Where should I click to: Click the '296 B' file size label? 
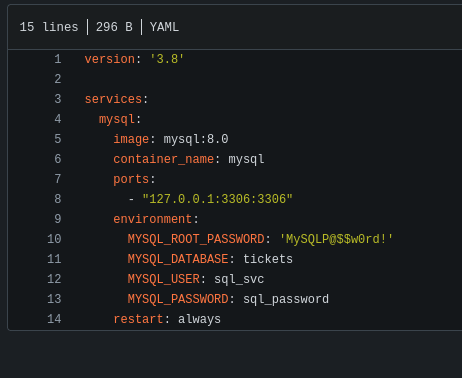click(x=114, y=27)
